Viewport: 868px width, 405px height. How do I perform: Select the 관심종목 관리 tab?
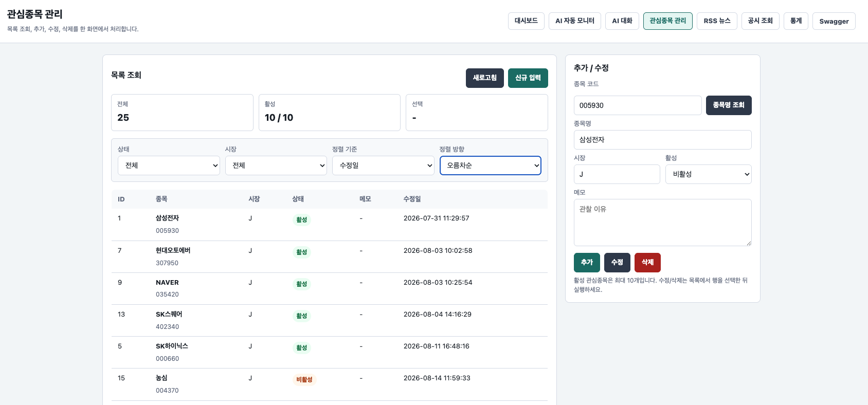[668, 21]
